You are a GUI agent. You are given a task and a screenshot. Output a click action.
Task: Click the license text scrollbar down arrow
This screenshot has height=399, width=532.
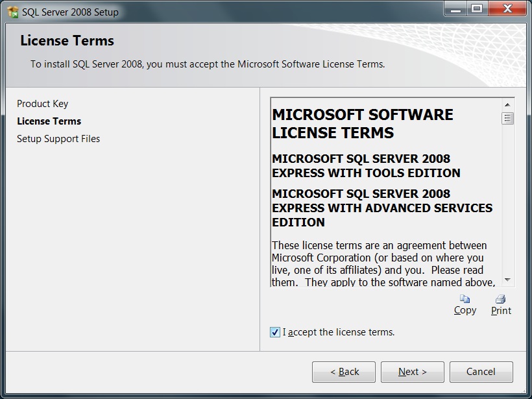tap(507, 280)
